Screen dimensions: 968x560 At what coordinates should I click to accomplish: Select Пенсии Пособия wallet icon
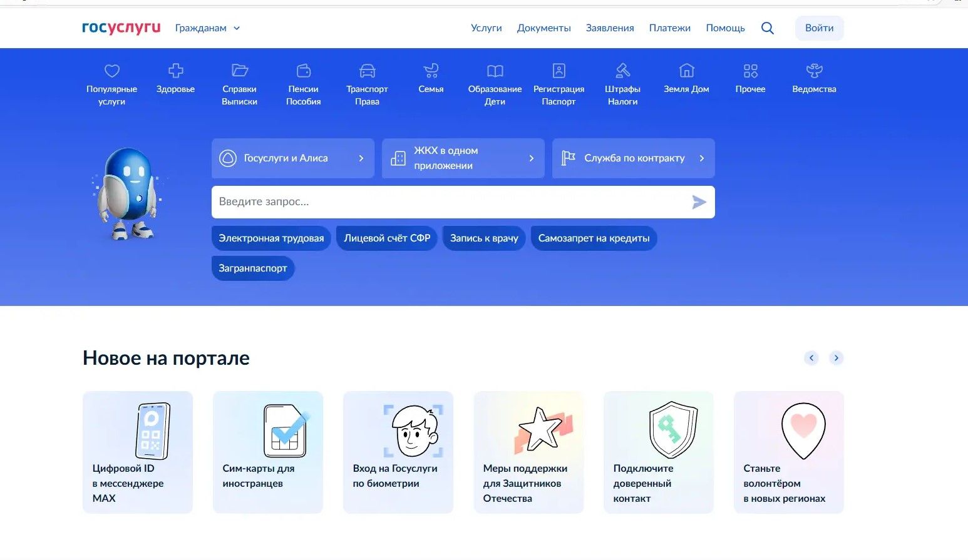304,71
